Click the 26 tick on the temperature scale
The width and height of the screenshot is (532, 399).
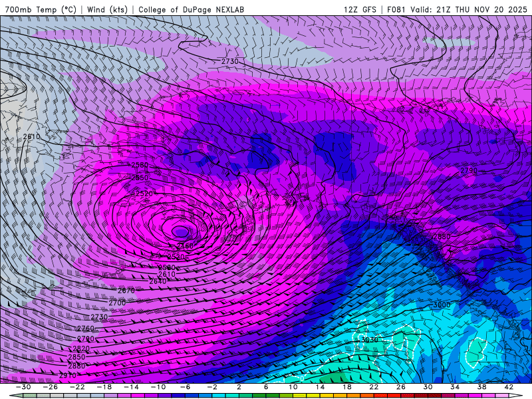point(401,387)
